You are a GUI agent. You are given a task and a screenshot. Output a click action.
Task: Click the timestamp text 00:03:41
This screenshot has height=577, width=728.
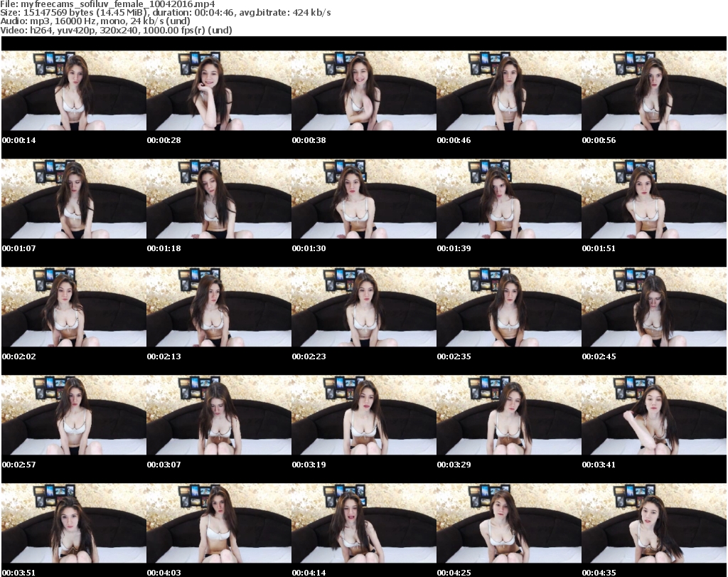pyautogui.click(x=599, y=465)
